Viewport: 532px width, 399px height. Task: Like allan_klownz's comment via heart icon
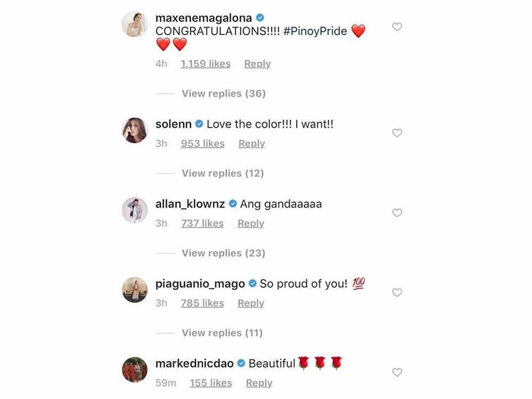[397, 213]
